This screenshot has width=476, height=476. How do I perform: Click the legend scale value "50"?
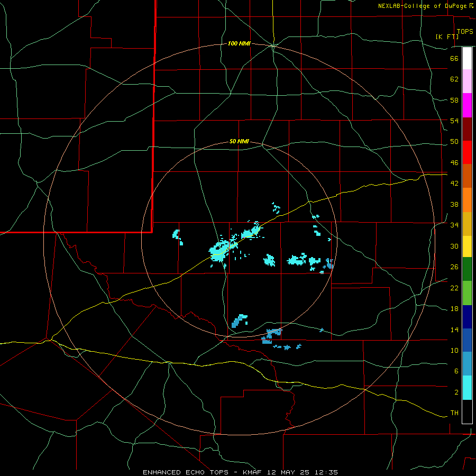tap(454, 142)
